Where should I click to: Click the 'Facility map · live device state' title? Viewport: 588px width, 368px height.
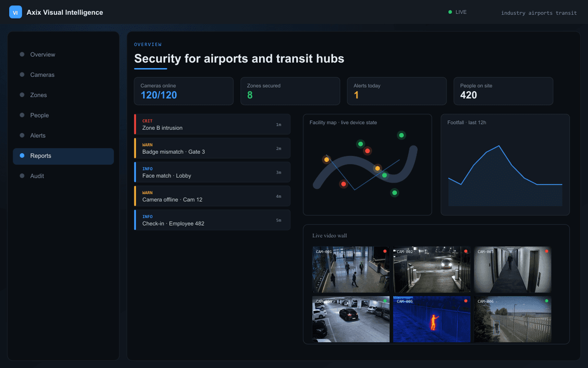(343, 123)
